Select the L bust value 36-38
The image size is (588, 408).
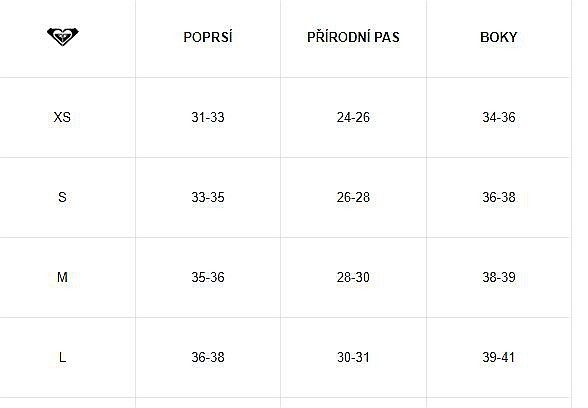point(208,357)
